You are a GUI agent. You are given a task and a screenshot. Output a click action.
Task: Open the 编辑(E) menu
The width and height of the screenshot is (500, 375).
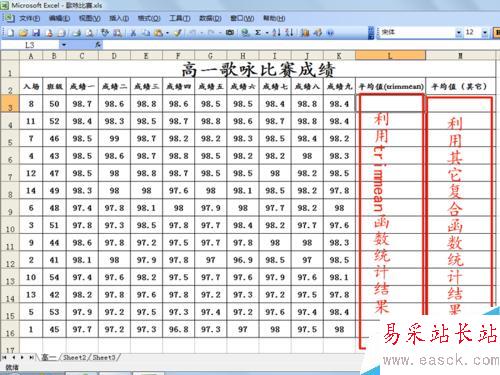pos(59,18)
